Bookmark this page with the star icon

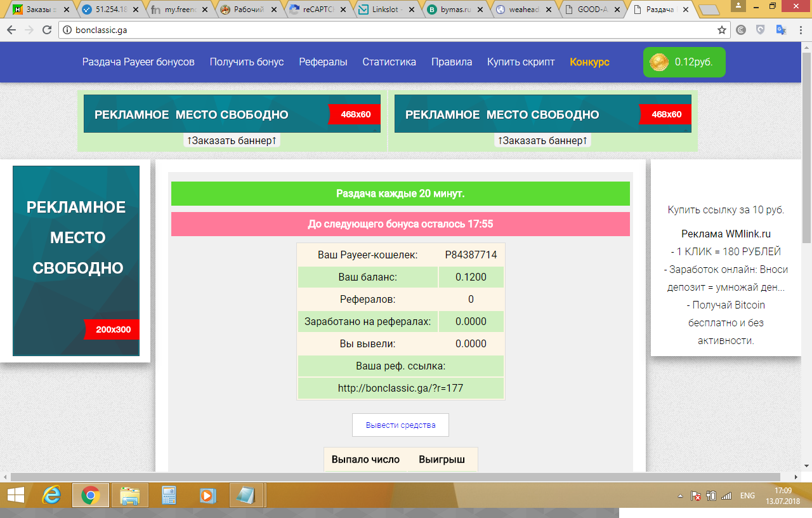tap(721, 30)
